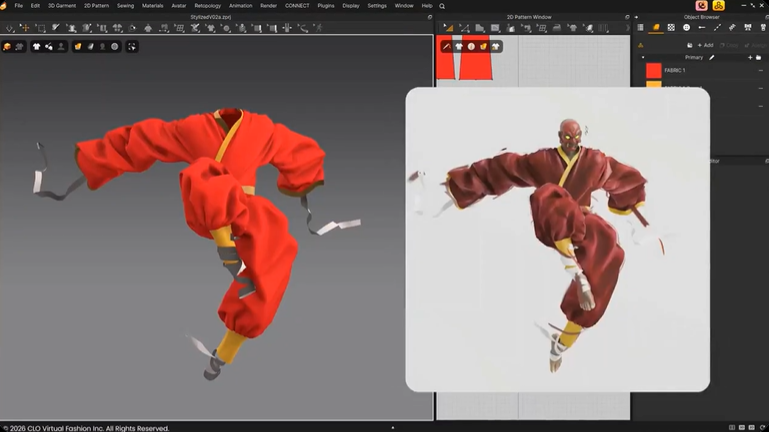Click the plus icon in the Primary row
Screen dimensions: 769x432
[x=750, y=57]
